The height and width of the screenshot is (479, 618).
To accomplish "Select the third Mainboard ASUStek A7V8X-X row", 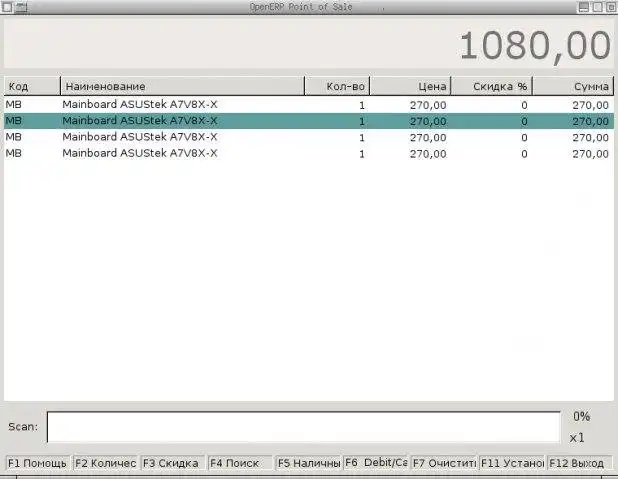I will (309, 137).
